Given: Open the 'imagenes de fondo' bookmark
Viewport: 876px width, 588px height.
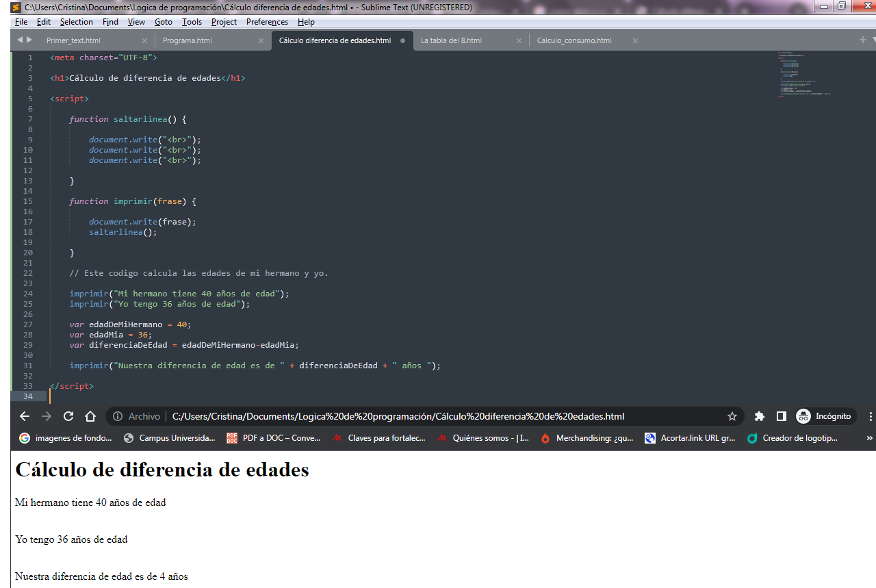Looking at the screenshot, I should [x=66, y=438].
